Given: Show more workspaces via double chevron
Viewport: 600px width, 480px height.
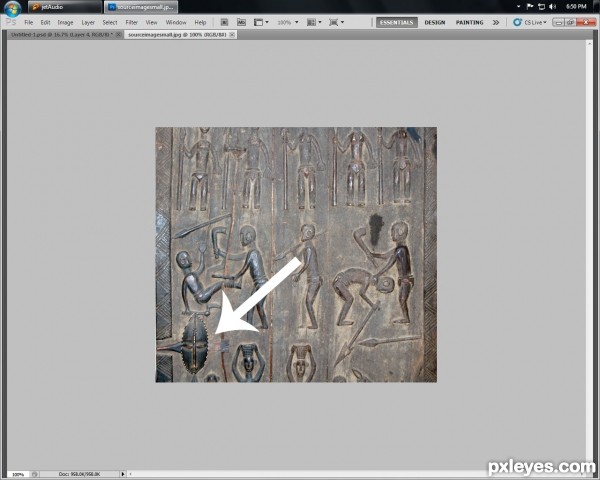Looking at the screenshot, I should point(496,23).
